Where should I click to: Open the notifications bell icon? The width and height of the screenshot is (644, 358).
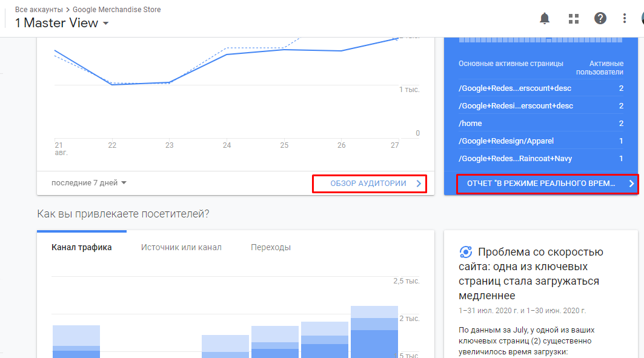[545, 18]
